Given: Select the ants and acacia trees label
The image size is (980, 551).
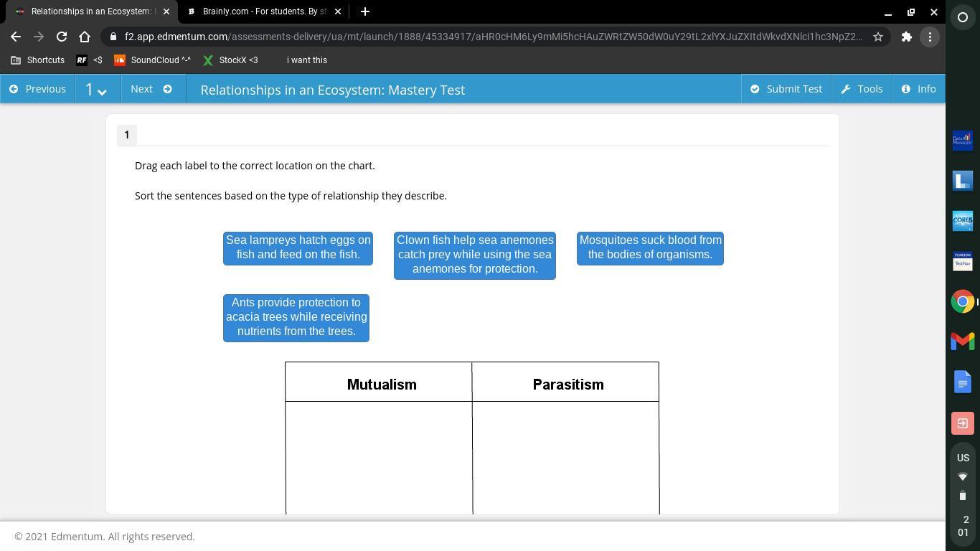Looking at the screenshot, I should (296, 318).
